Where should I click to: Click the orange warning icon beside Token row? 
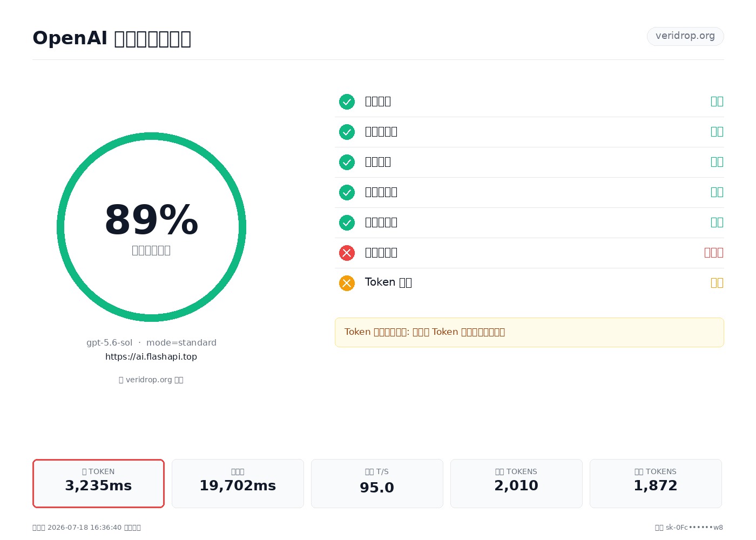347,283
